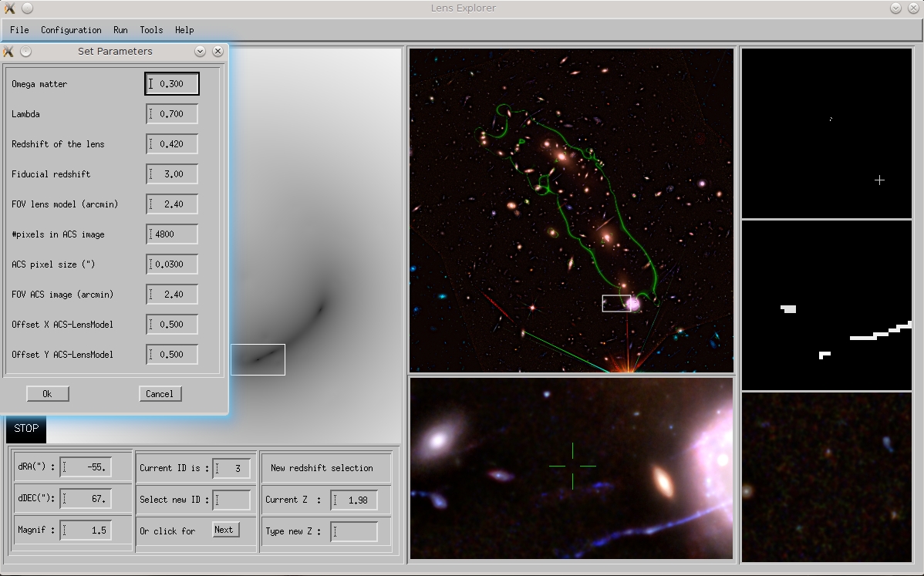Viewport: 924px width, 576px height.
Task: Open the File menu
Action: coord(19,30)
